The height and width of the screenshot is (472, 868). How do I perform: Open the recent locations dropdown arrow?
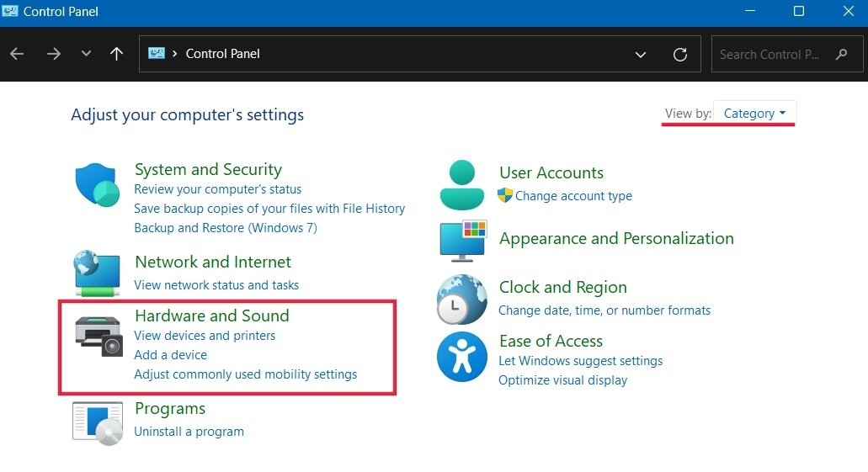(x=86, y=54)
